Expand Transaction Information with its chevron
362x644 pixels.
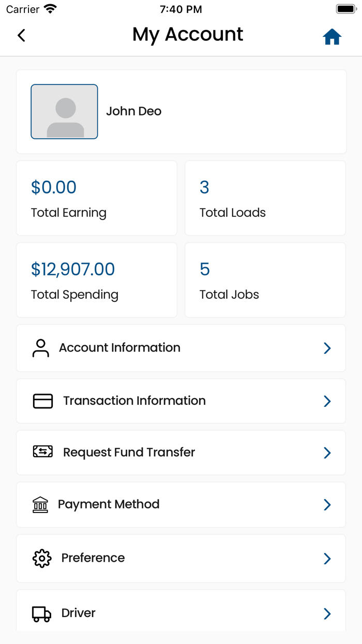[327, 401]
